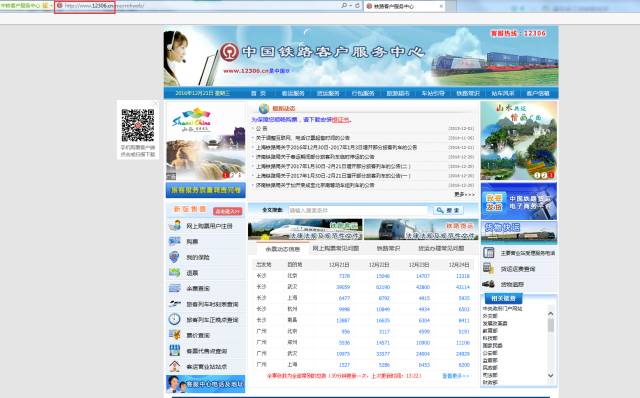This screenshot has height=398, width=640.
Task: Click the 搜索 search button
Action: point(448,210)
